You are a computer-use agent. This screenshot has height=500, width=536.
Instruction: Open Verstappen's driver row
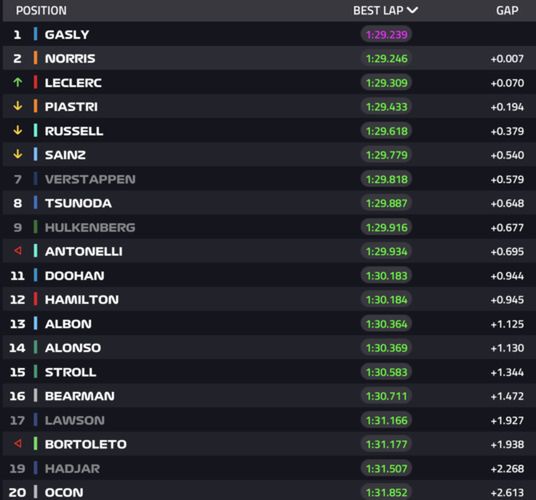pos(269,179)
